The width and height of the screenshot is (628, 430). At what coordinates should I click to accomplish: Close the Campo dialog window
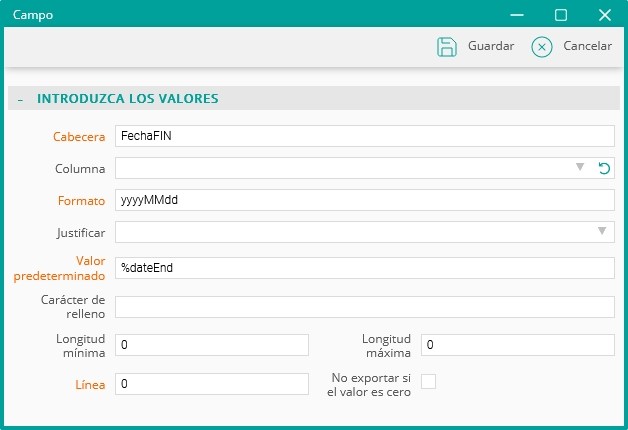pyautogui.click(x=605, y=15)
